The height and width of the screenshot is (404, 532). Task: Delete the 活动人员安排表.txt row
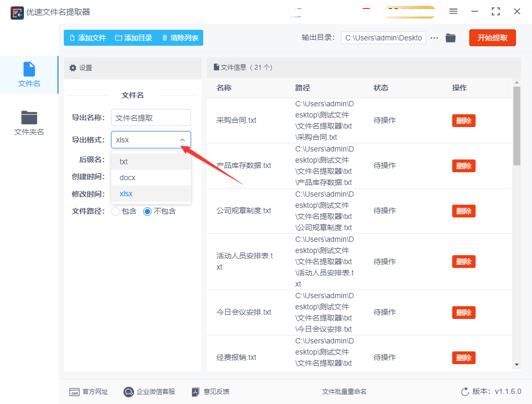463,262
